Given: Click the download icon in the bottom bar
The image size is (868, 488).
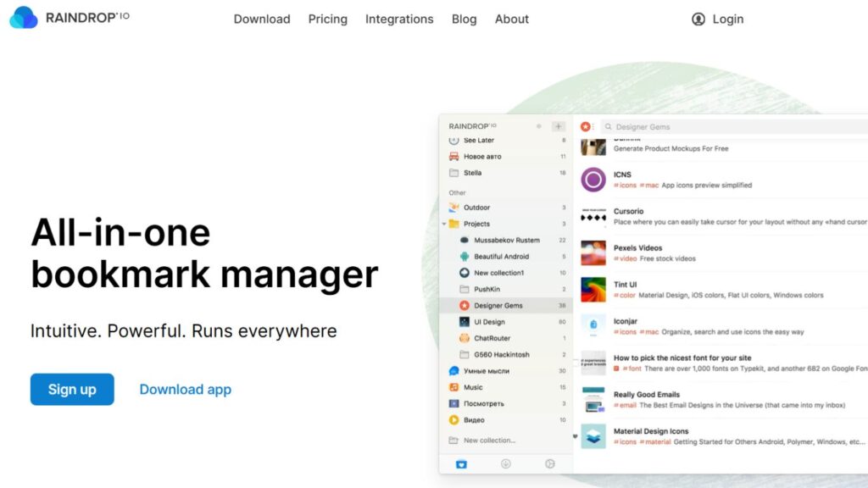Looking at the screenshot, I should point(504,464).
